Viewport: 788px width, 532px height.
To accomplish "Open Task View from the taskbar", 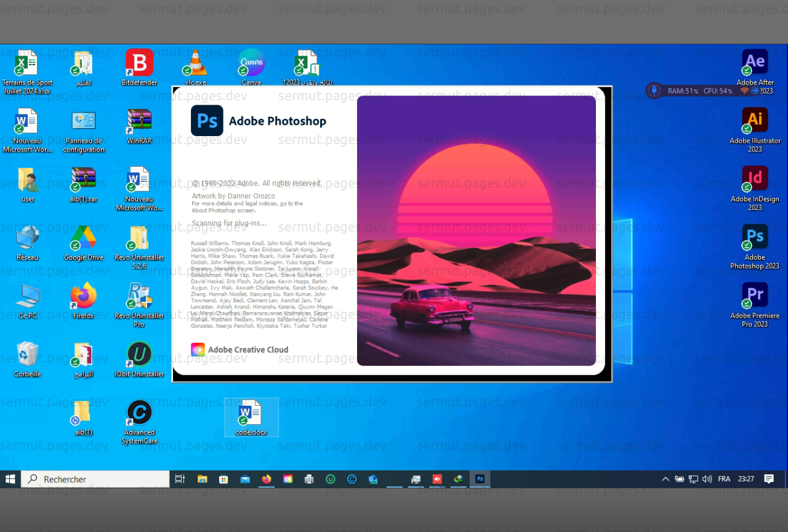I will (x=179, y=478).
